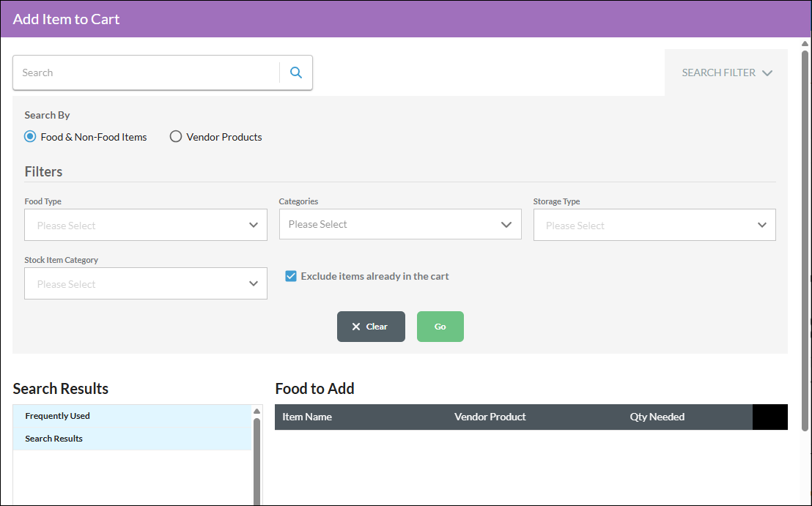The image size is (812, 506).
Task: Click the Clear button
Action: click(x=371, y=327)
